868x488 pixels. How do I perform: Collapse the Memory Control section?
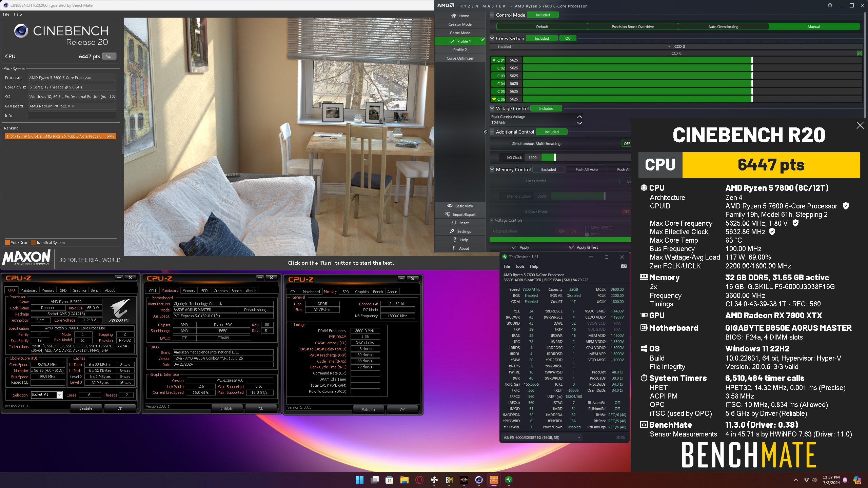492,169
